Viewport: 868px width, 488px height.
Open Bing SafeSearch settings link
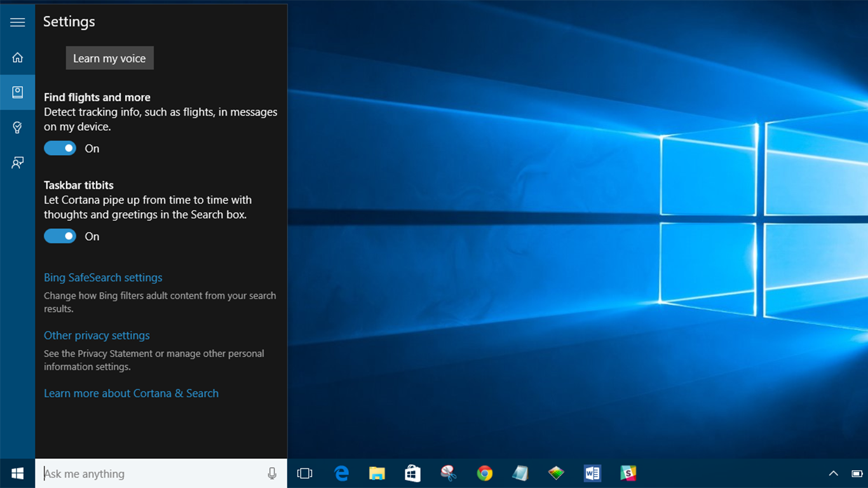(x=103, y=278)
